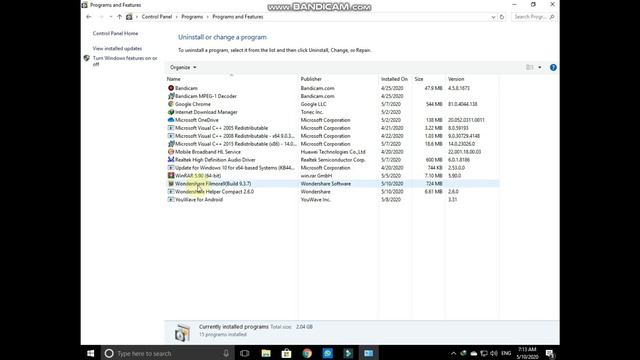Click the Bandicam program icon
This screenshot has width=640, height=360.
(x=171, y=88)
